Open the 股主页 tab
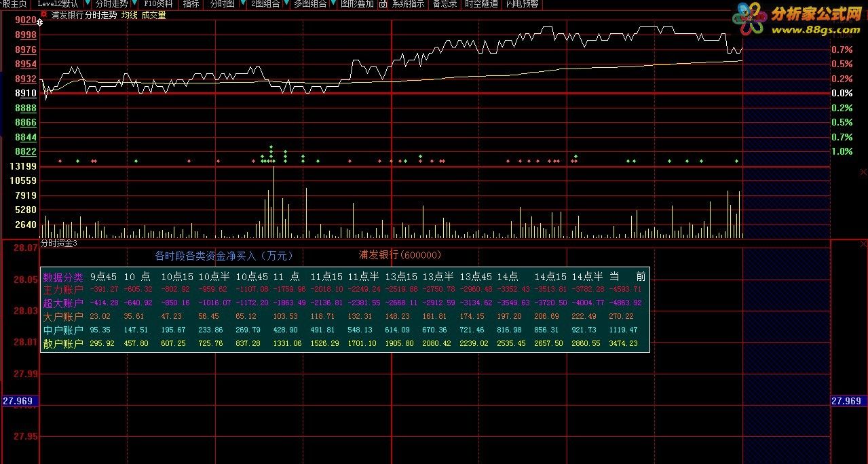 click(x=14, y=3)
